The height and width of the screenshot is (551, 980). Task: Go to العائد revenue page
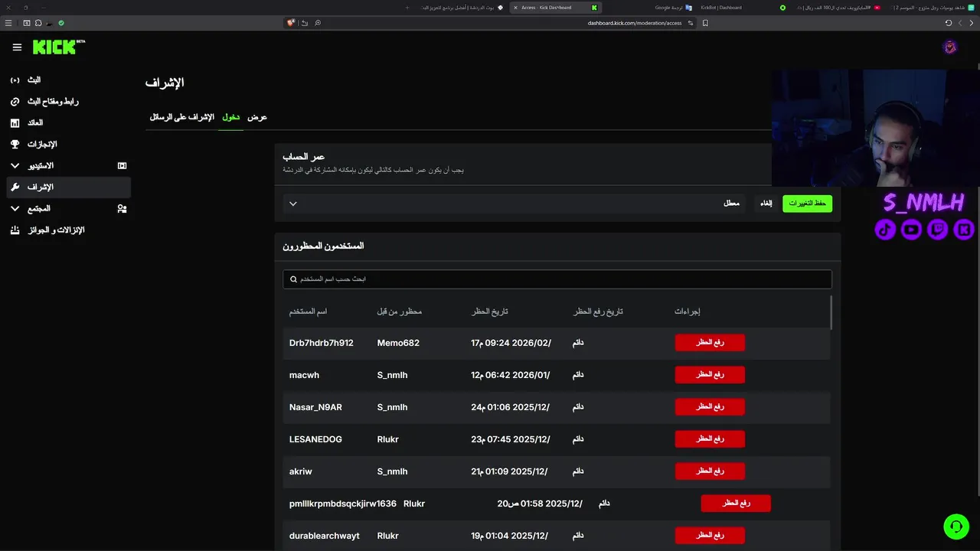click(68, 122)
